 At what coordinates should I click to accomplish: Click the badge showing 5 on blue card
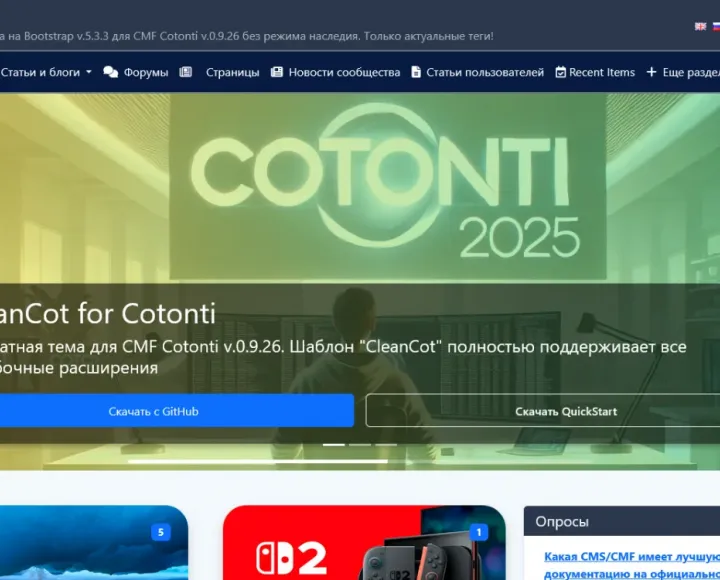tap(161, 532)
